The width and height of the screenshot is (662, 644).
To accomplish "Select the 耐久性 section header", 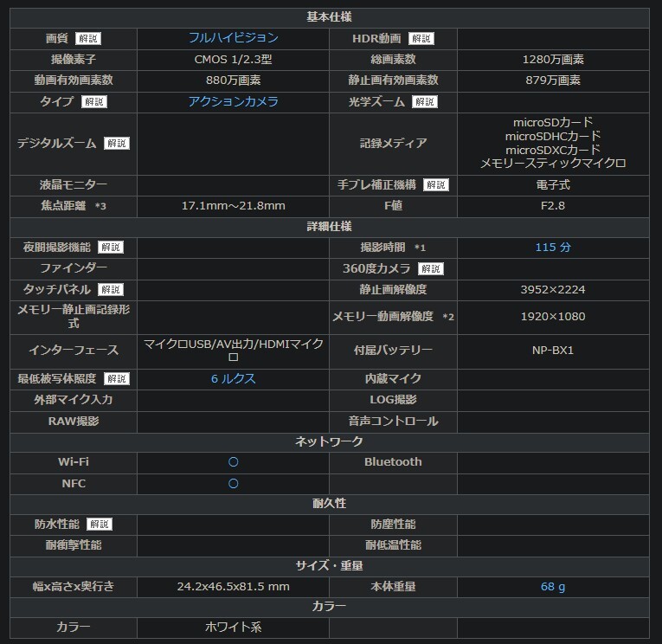I will click(330, 504).
